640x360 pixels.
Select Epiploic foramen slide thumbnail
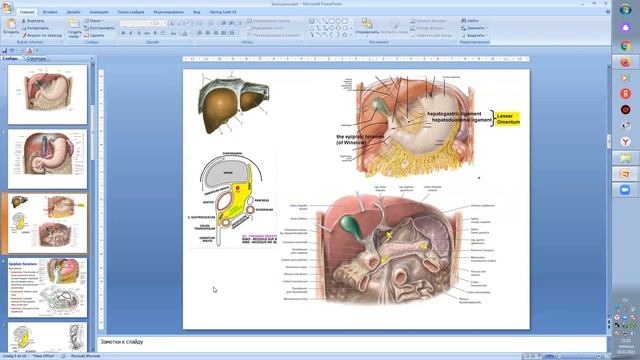point(47,288)
